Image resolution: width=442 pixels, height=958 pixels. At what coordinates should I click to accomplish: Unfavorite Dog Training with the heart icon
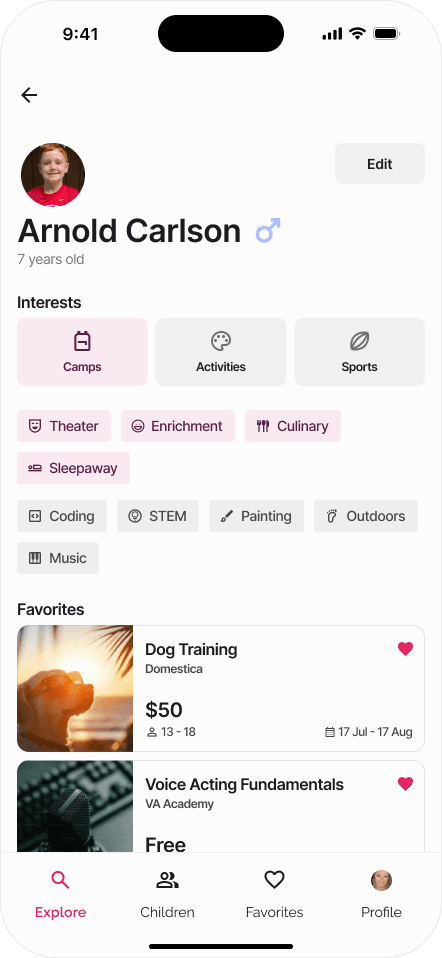(x=405, y=649)
